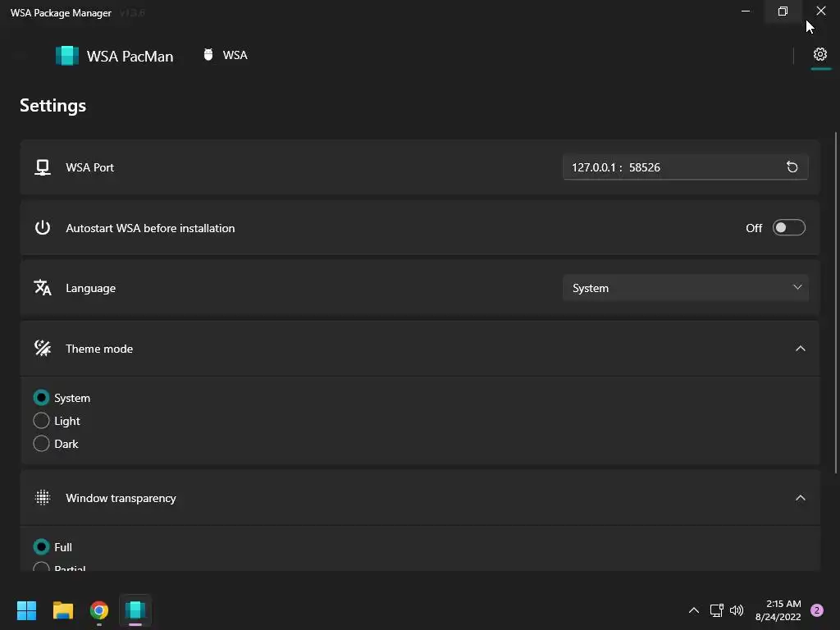Click the Theme mode label
This screenshot has height=630, width=840.
[x=99, y=349]
